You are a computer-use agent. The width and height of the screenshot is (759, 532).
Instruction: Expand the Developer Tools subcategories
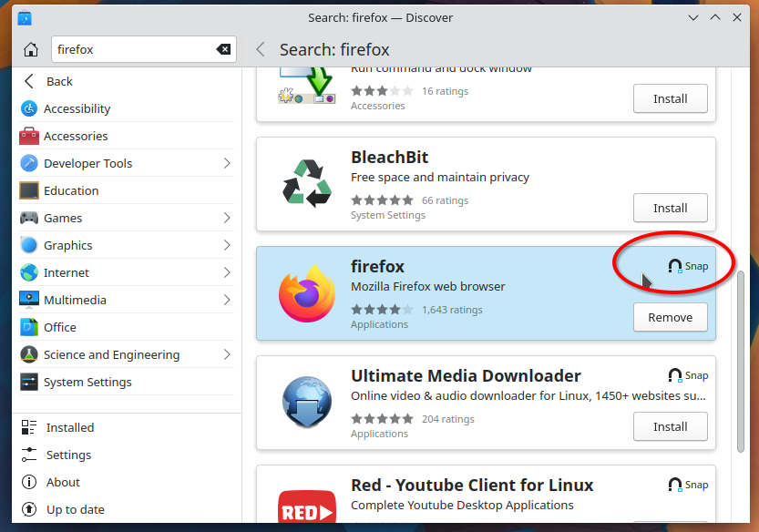tap(226, 163)
